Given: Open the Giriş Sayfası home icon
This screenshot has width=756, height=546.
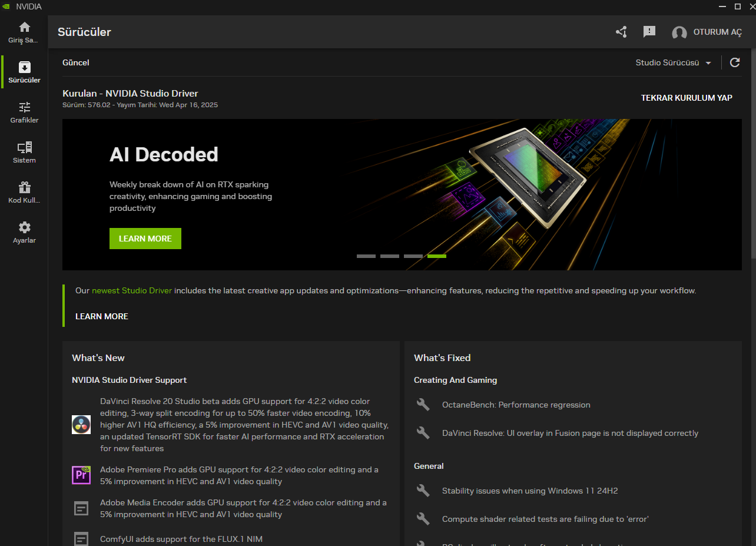Looking at the screenshot, I should coord(24,27).
